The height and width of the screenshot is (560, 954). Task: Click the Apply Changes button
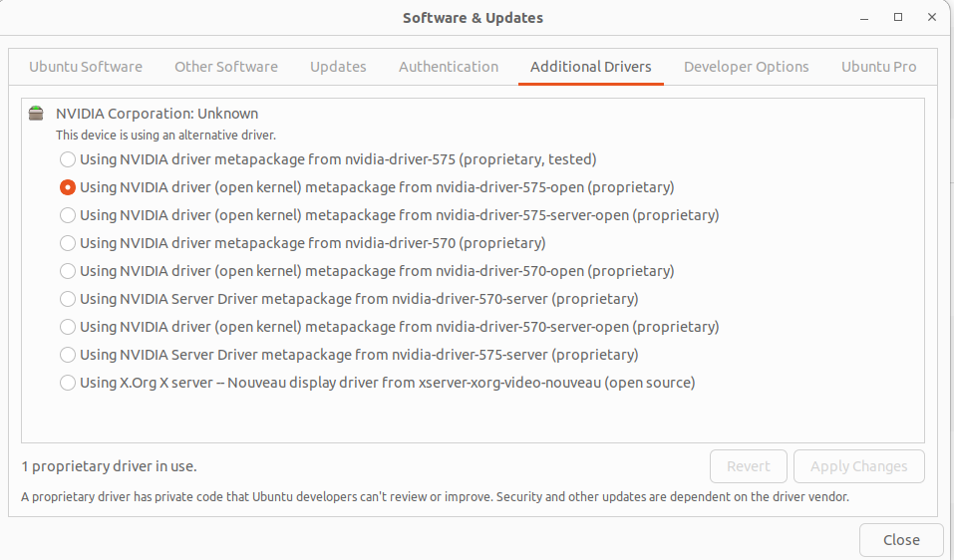point(858,466)
